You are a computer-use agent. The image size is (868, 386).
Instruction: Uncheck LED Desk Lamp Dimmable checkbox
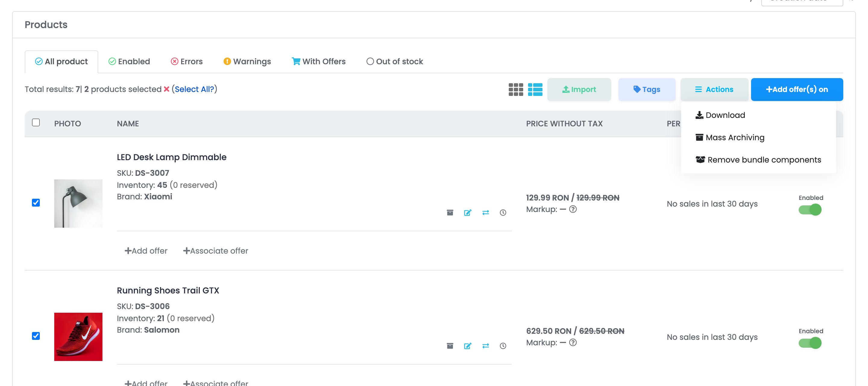36,203
